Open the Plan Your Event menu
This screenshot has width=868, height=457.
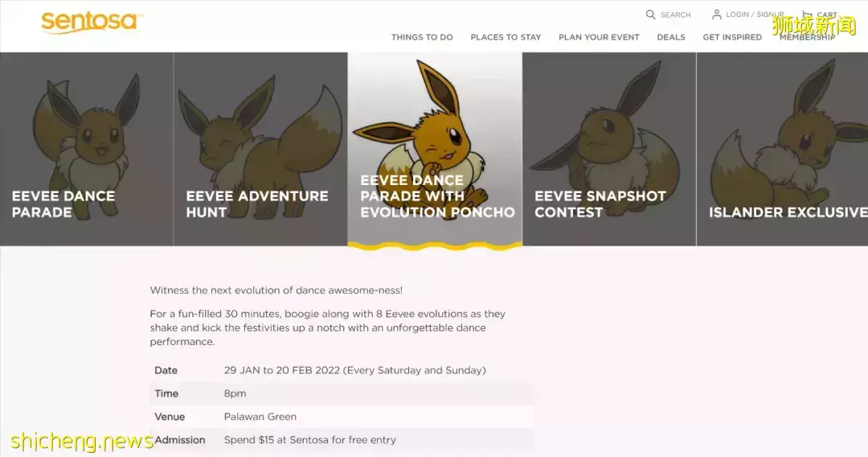pos(599,37)
